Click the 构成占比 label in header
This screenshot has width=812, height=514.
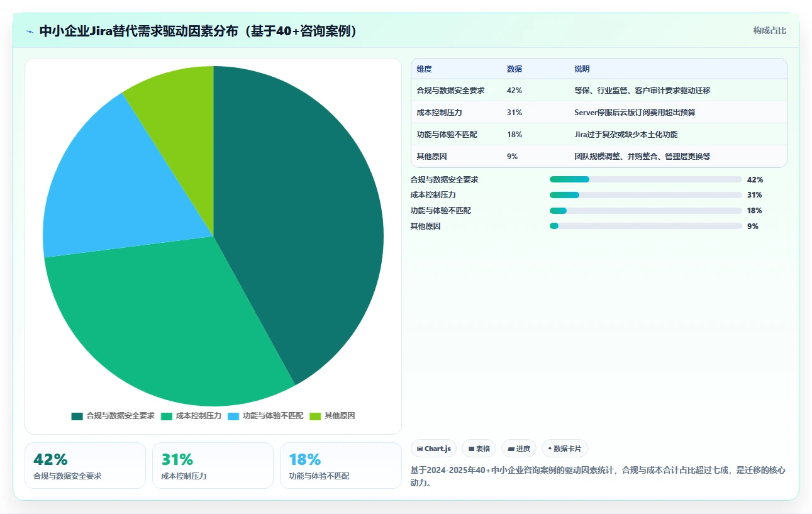[770, 30]
